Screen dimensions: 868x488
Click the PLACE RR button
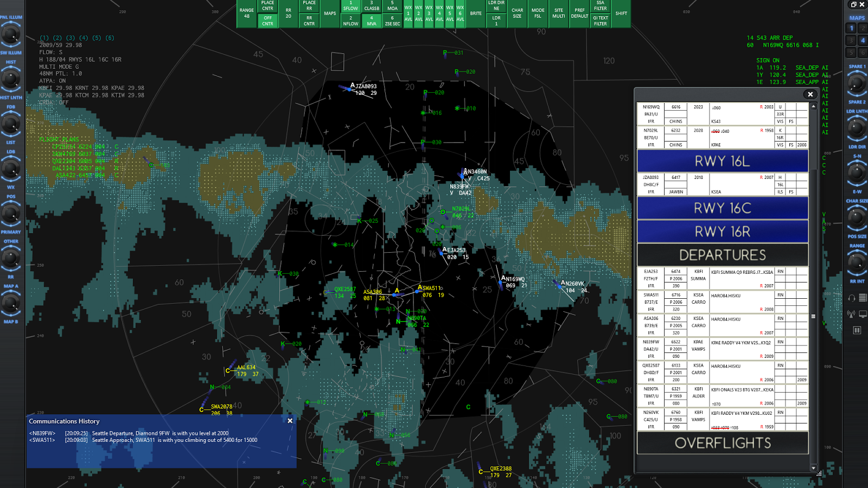coord(309,6)
